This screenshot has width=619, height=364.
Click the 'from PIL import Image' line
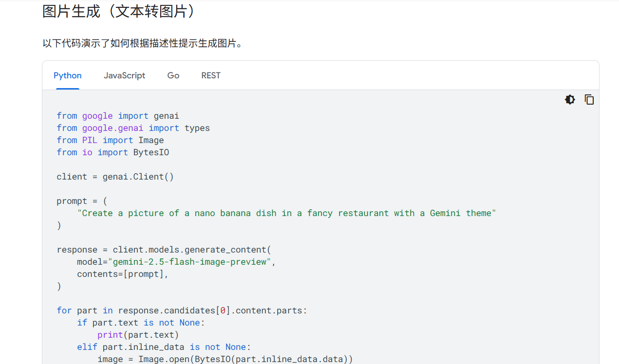110,140
